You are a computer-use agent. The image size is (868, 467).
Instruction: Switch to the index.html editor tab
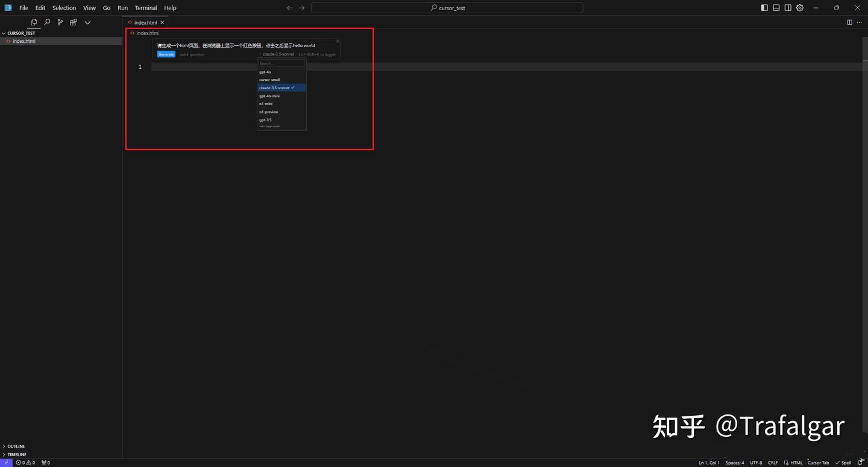[145, 22]
